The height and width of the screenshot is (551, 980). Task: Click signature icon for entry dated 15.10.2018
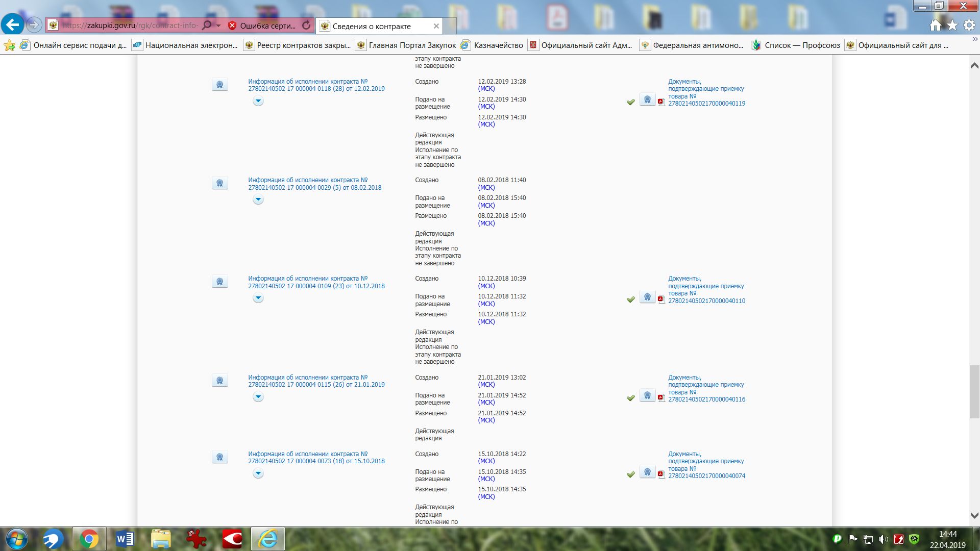pos(220,457)
